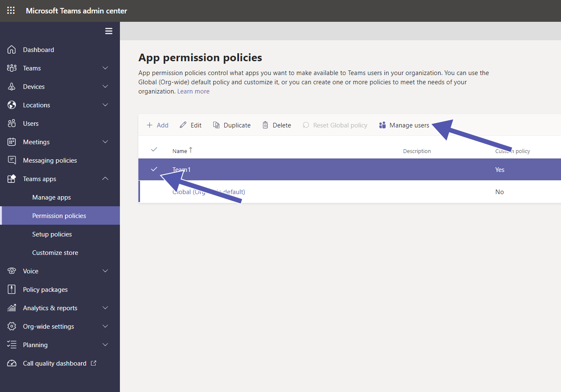
Task: Click the Custom policy column header
Action: tap(512, 151)
